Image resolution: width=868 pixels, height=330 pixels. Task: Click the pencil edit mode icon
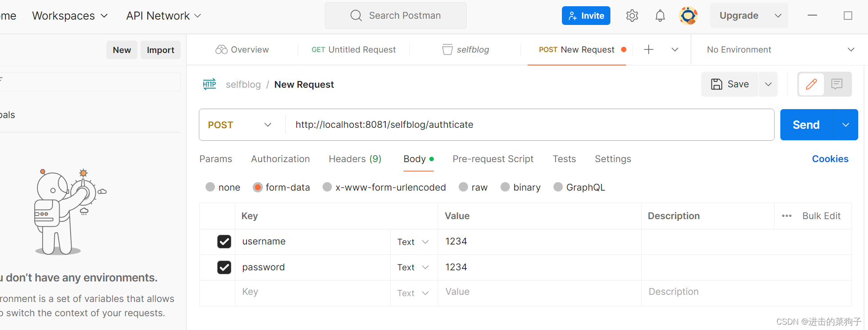pos(811,84)
